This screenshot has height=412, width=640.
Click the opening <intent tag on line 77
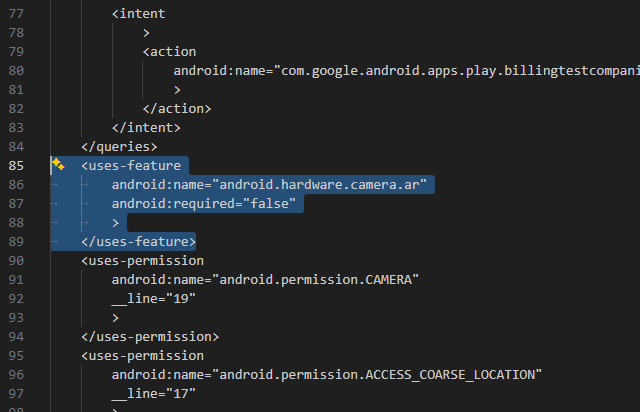(138, 14)
